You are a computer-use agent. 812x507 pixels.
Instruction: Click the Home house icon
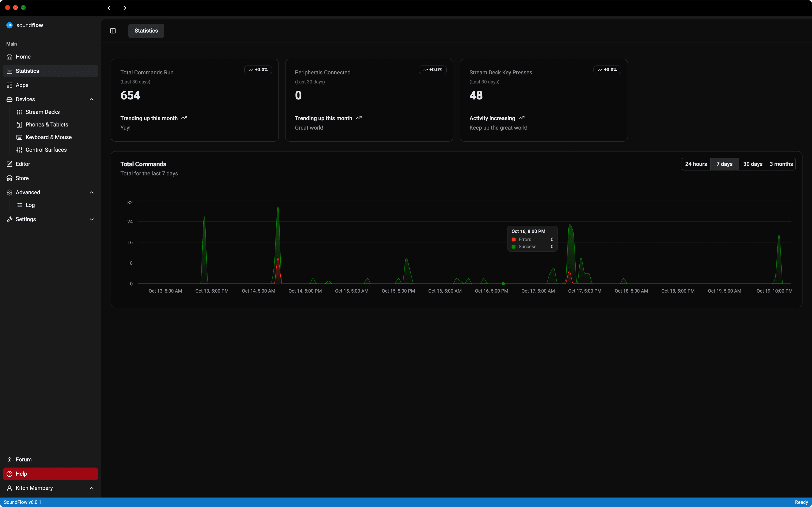pyautogui.click(x=9, y=57)
